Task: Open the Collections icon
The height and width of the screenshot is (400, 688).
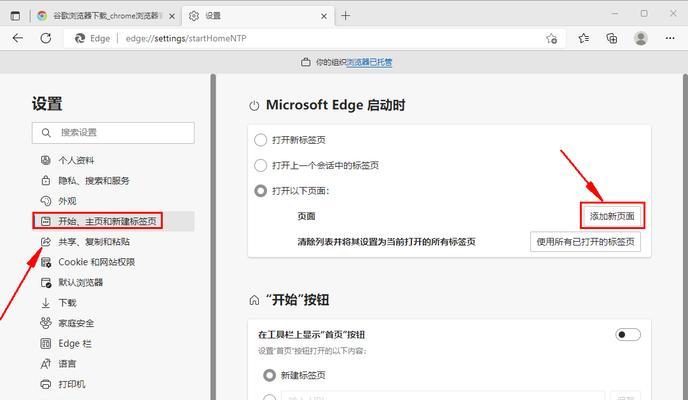Action: pos(612,39)
